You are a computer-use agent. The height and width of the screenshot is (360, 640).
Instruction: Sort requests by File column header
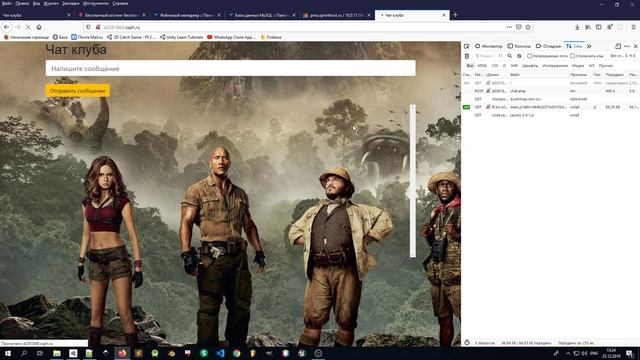pyautogui.click(x=538, y=75)
